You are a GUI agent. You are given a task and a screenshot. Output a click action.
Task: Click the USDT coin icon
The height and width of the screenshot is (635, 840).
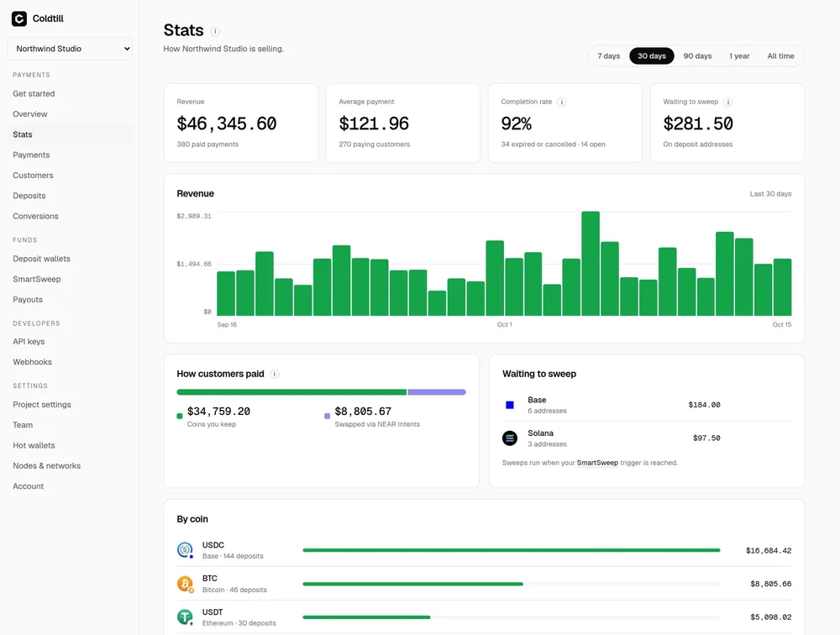(185, 617)
